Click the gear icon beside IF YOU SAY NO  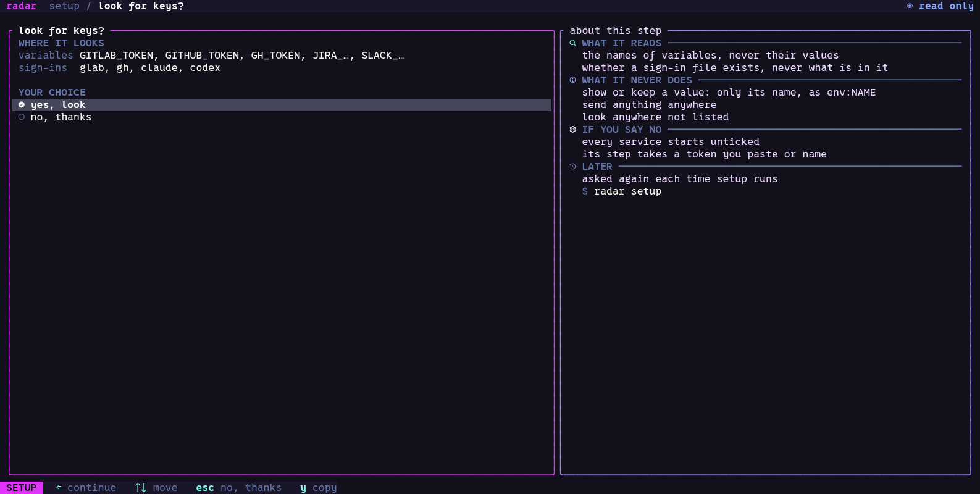pos(572,130)
